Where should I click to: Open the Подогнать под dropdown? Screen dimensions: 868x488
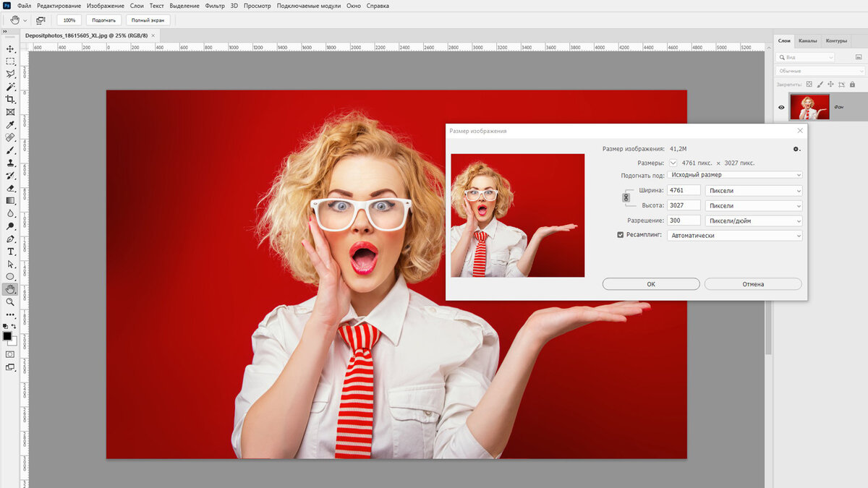pyautogui.click(x=735, y=174)
